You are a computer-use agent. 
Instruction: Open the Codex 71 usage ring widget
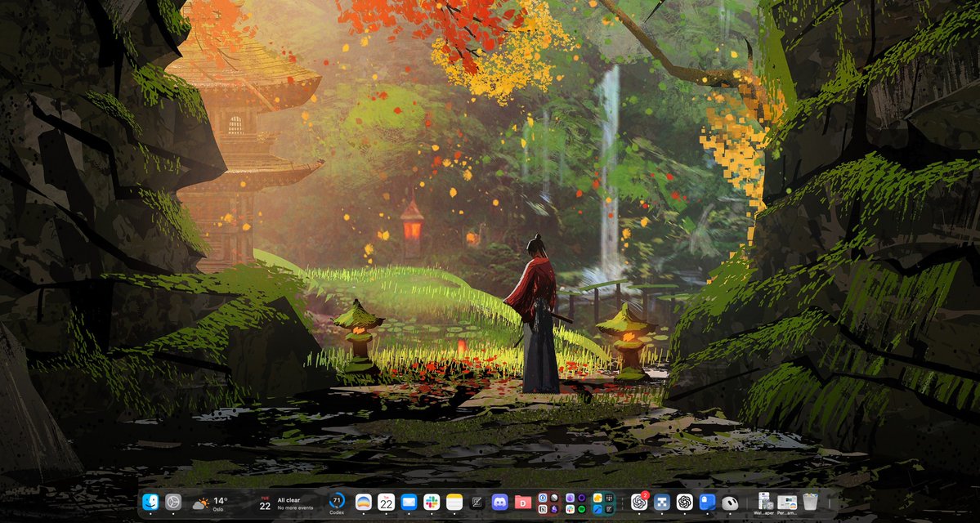click(x=337, y=503)
